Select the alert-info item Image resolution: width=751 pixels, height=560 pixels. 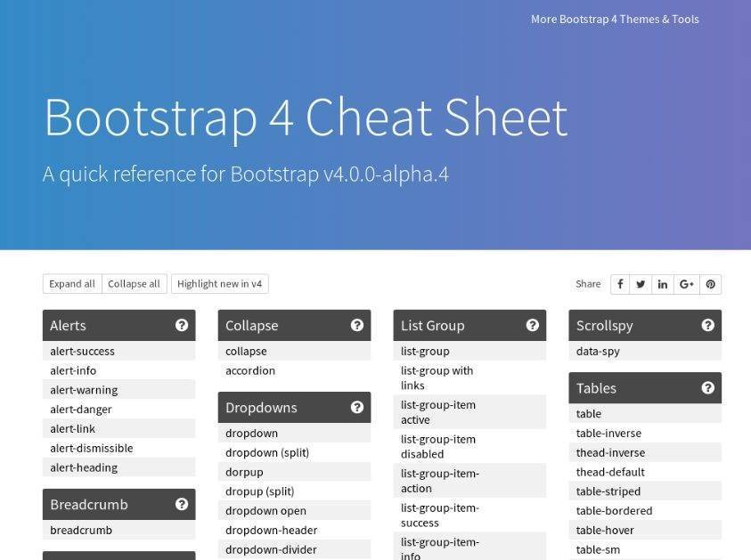(x=118, y=370)
